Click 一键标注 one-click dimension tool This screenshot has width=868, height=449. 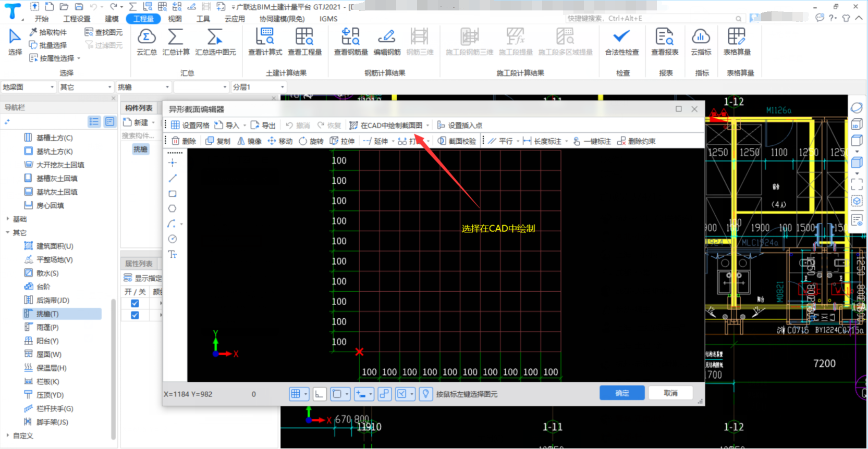click(x=592, y=141)
